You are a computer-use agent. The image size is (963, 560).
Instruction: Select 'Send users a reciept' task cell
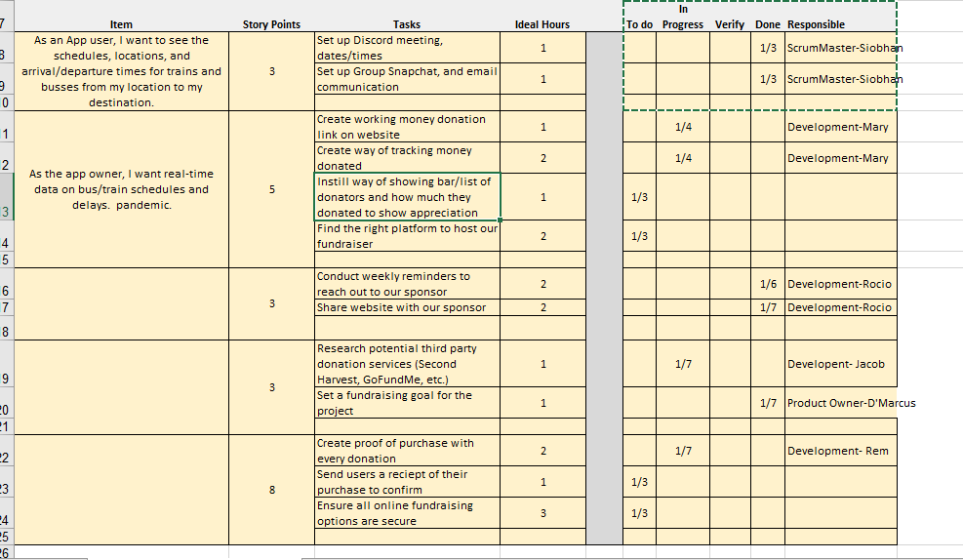click(x=407, y=482)
